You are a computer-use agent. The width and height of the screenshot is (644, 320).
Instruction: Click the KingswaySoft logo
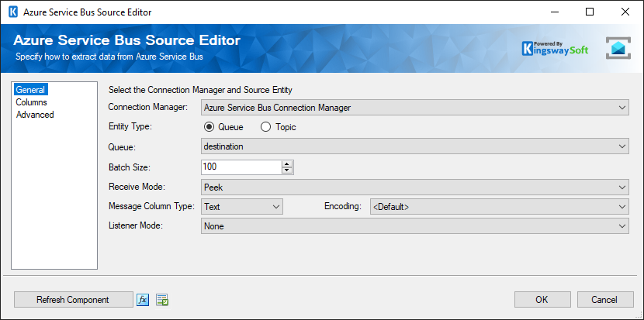[555, 48]
